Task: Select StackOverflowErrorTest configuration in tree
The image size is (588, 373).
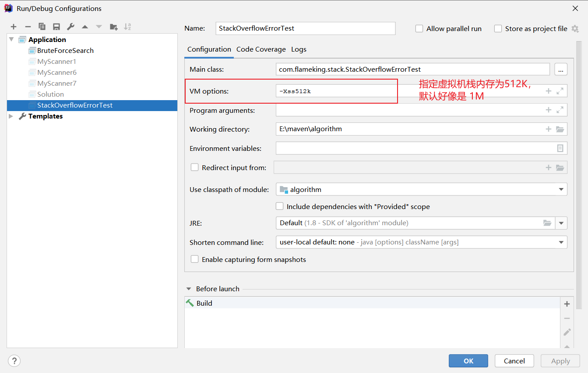Action: point(92,105)
